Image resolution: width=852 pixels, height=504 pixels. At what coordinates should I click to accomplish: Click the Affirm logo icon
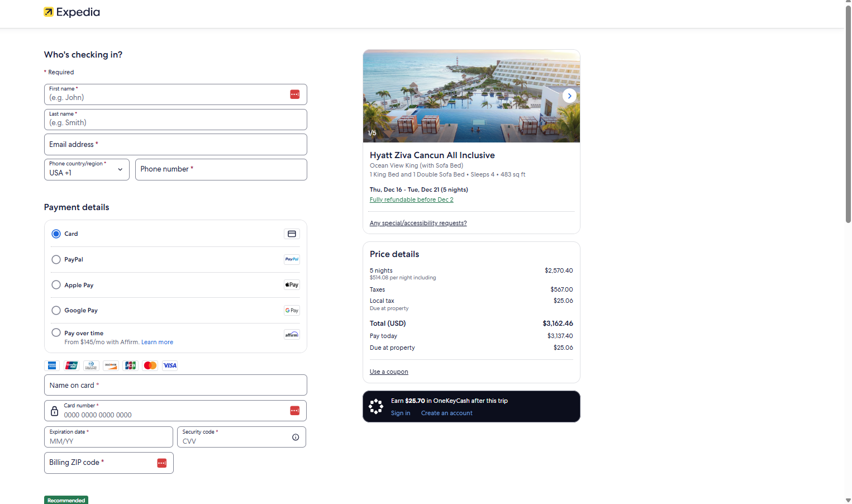[x=292, y=335]
